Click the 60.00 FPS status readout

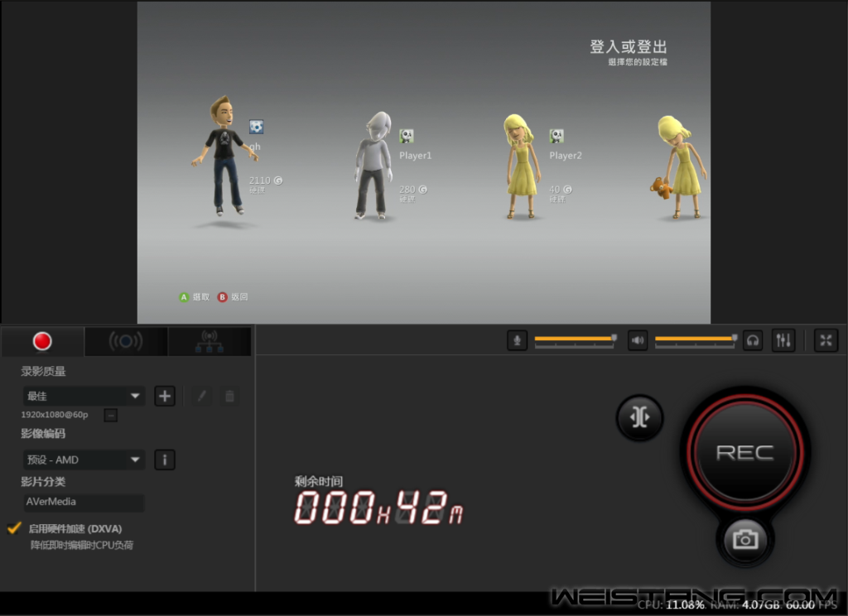click(812, 605)
